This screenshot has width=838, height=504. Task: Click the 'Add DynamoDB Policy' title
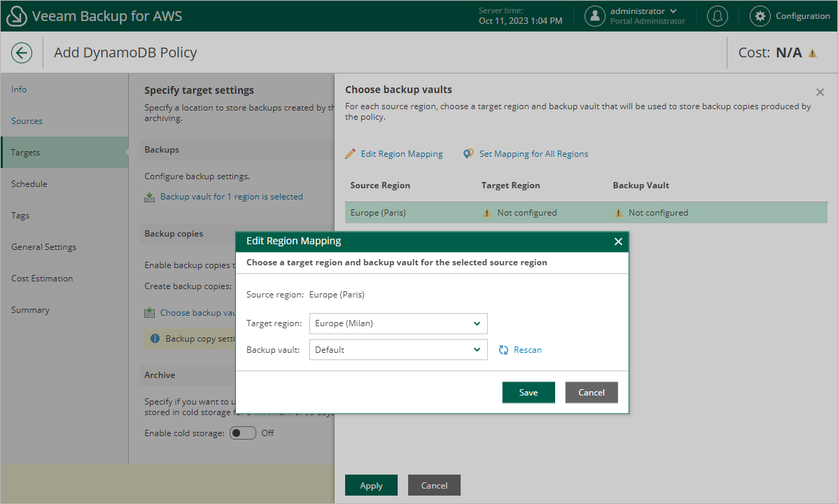[x=125, y=52]
